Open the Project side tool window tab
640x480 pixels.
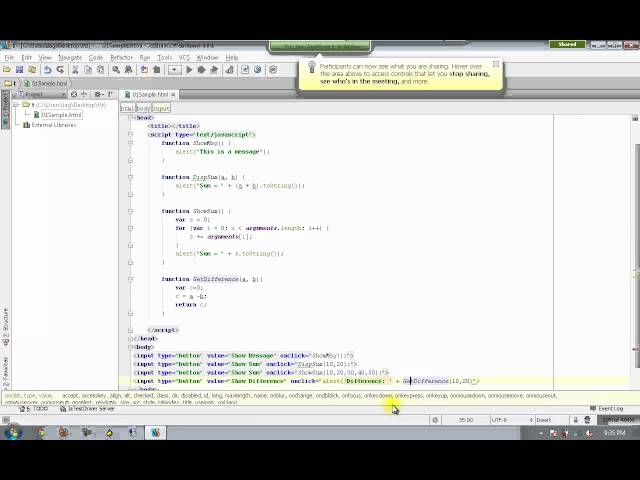pos(5,109)
